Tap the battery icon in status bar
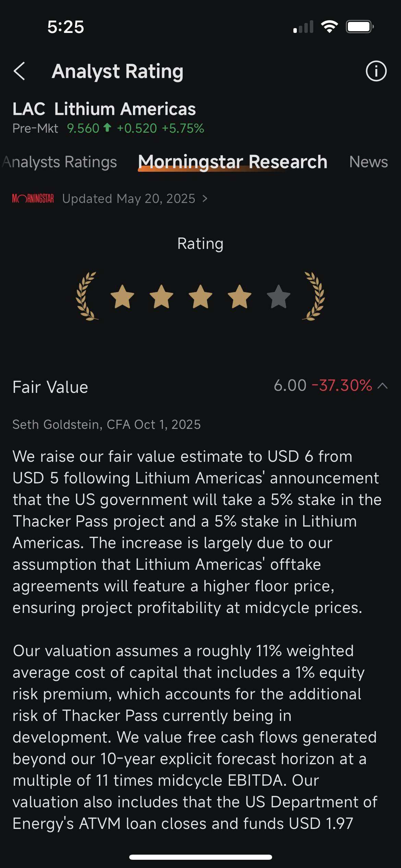401x868 pixels. pos(359,27)
